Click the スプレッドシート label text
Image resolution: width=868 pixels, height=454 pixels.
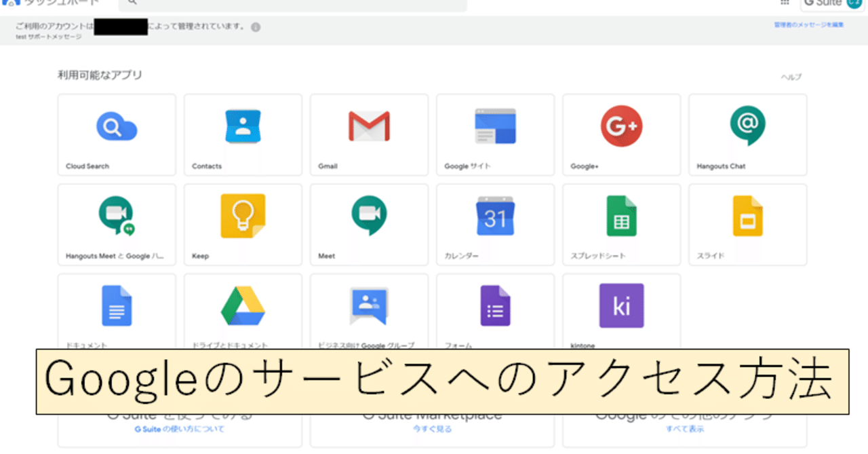[x=598, y=257]
